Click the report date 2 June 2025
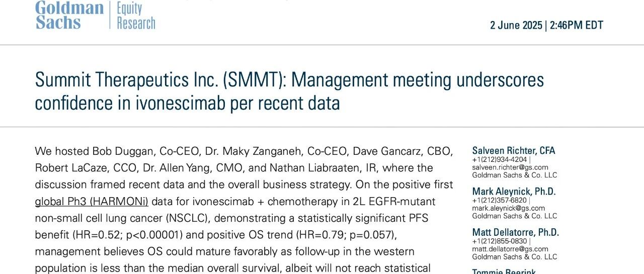The height and width of the screenshot is (274, 644). point(516,25)
